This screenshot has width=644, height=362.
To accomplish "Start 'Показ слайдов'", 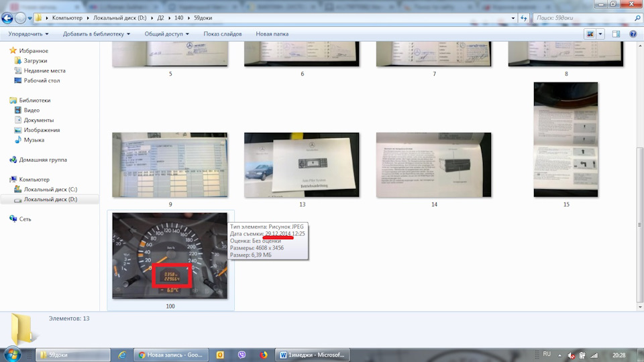I will pos(223,34).
